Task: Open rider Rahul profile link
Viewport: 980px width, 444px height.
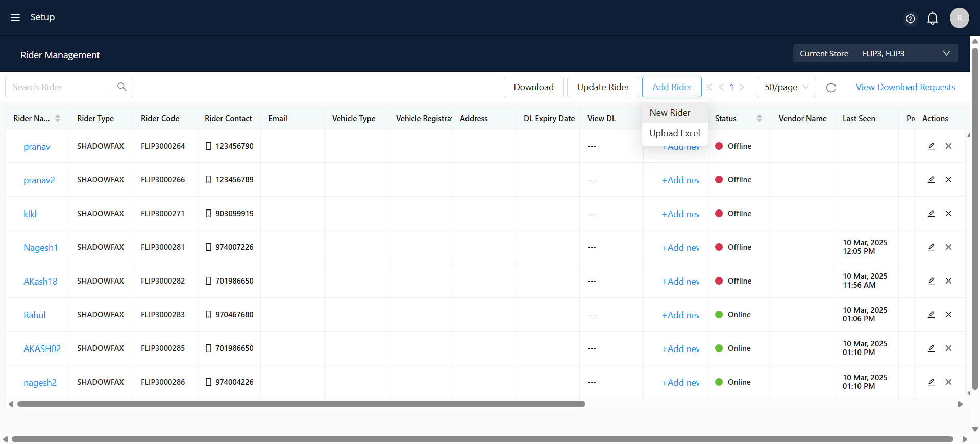Action: (35, 315)
